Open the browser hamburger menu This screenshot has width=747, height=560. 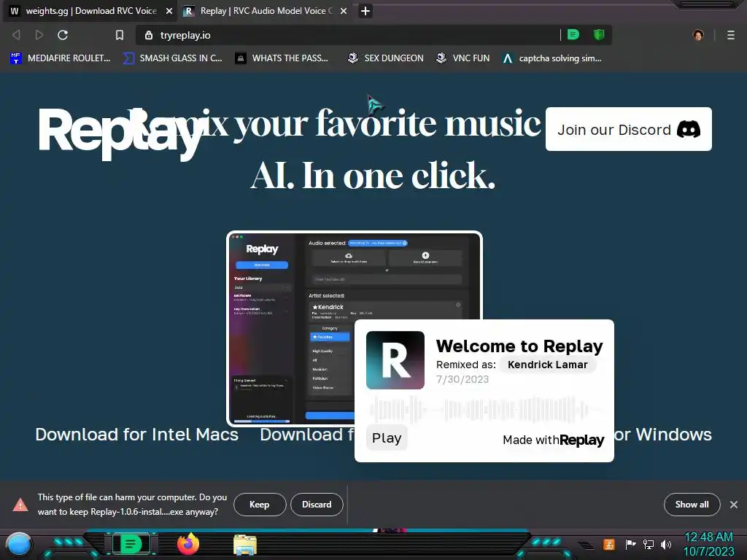731,35
